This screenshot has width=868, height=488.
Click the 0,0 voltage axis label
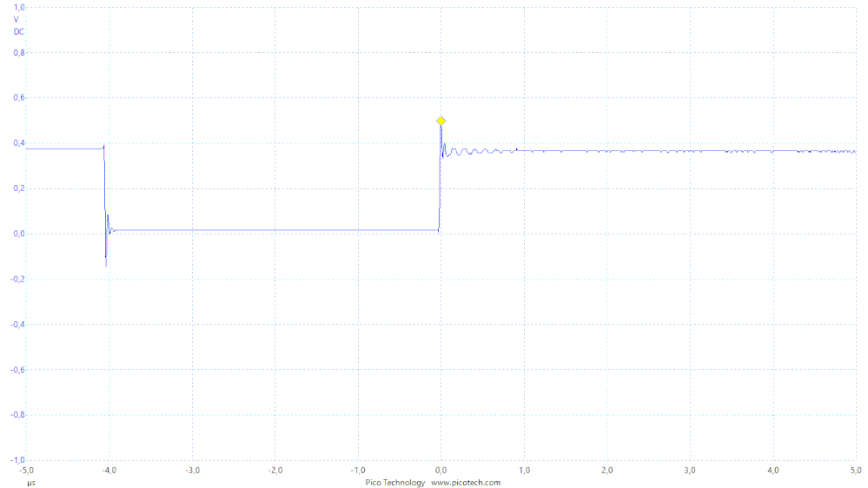point(19,234)
